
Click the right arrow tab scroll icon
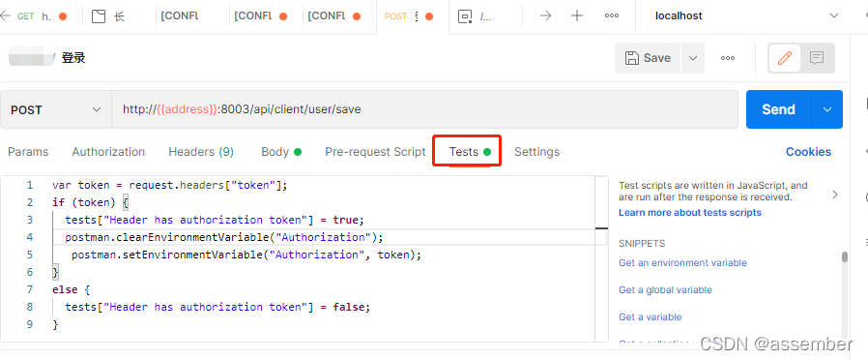tap(546, 15)
